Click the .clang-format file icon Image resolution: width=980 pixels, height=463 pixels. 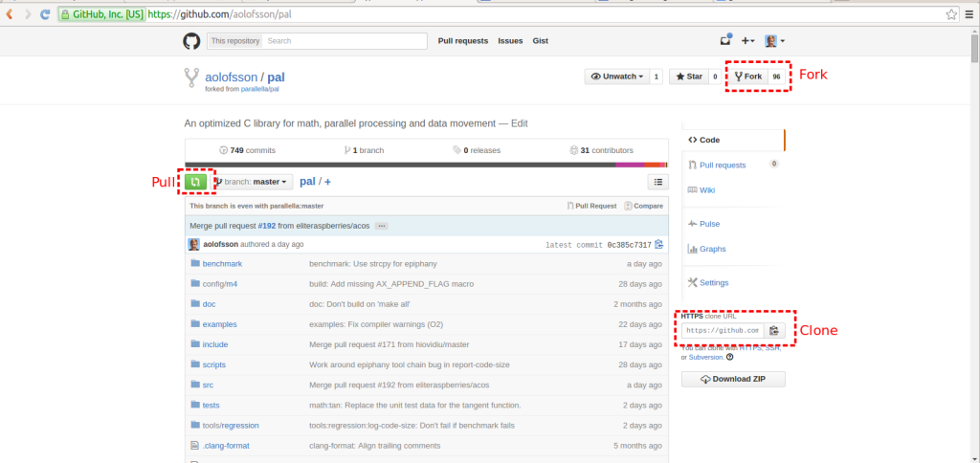point(194,446)
